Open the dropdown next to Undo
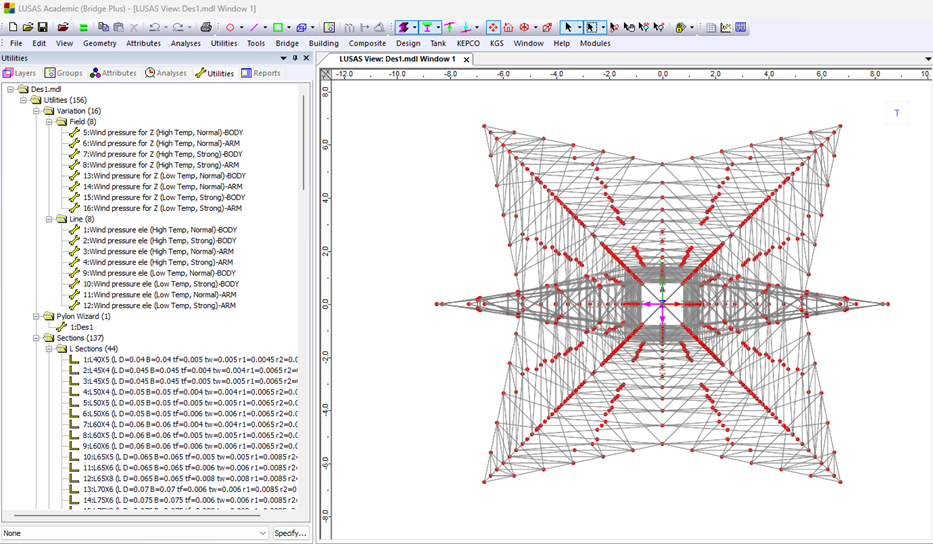Image resolution: width=933 pixels, height=544 pixels. pyautogui.click(x=164, y=27)
